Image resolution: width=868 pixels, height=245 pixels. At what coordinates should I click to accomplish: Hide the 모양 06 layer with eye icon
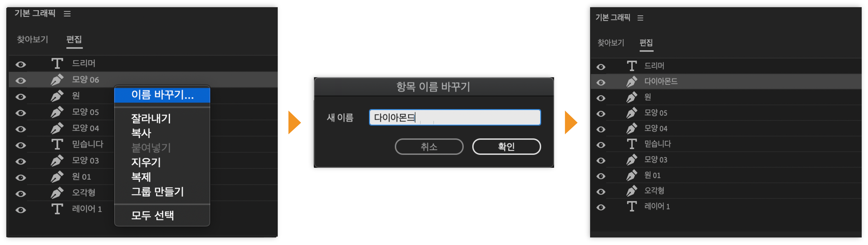tap(21, 81)
